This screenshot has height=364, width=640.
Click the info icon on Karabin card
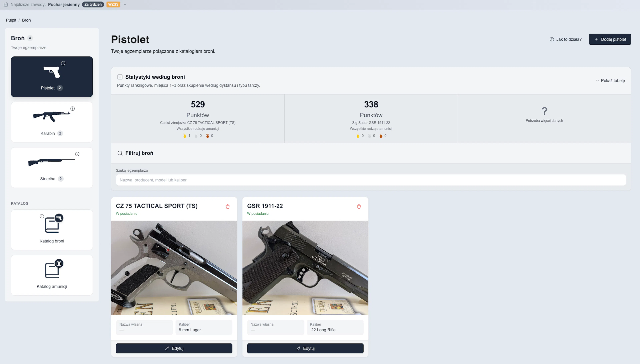(x=72, y=108)
